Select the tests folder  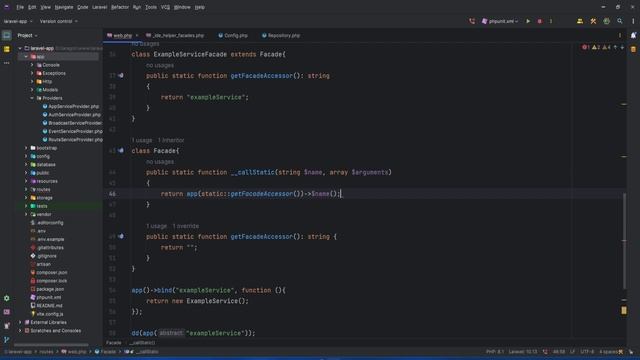tap(39, 206)
